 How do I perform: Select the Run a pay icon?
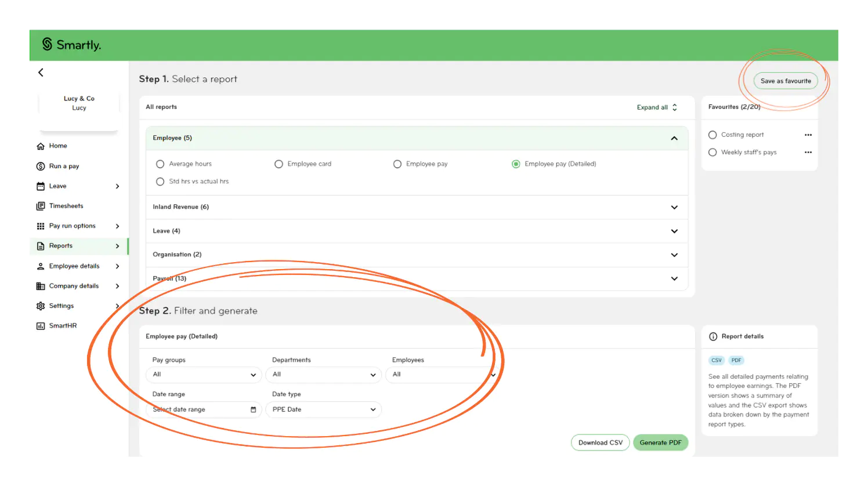click(x=40, y=166)
